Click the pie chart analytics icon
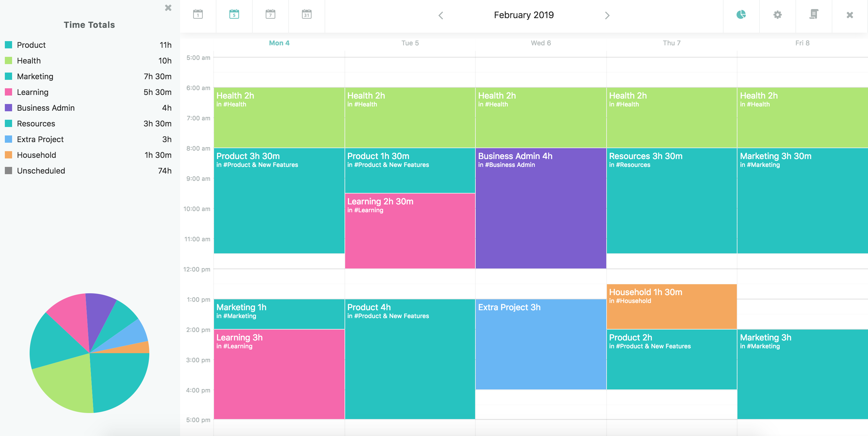 741,15
